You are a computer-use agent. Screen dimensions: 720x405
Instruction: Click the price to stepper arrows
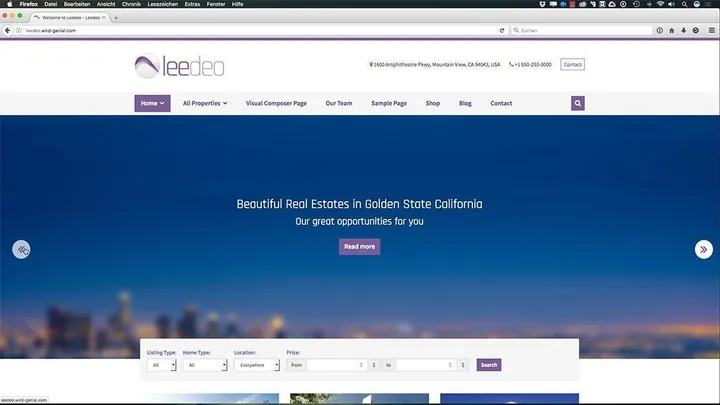click(x=450, y=365)
